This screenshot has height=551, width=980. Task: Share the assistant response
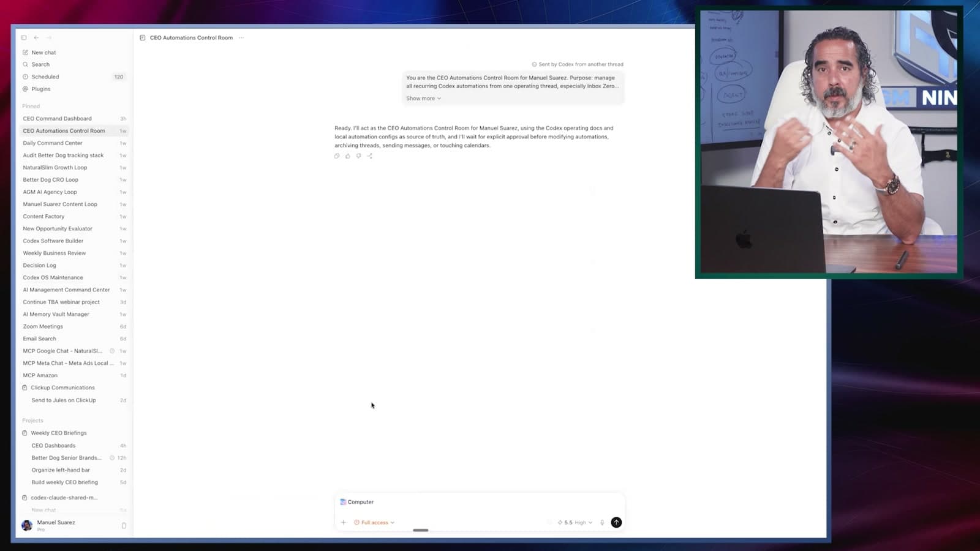[x=370, y=156]
